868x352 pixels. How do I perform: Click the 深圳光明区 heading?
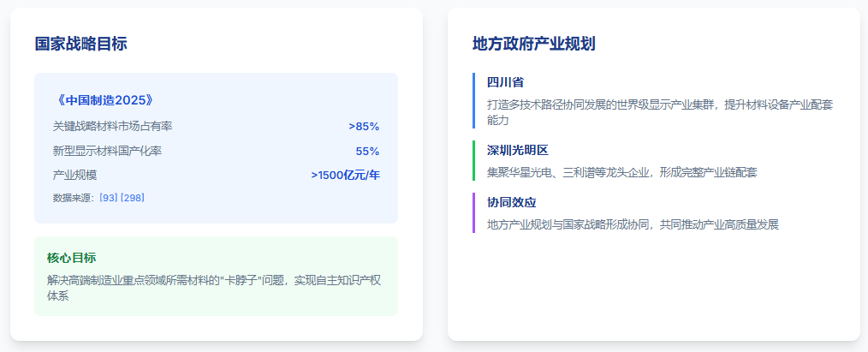point(518,150)
